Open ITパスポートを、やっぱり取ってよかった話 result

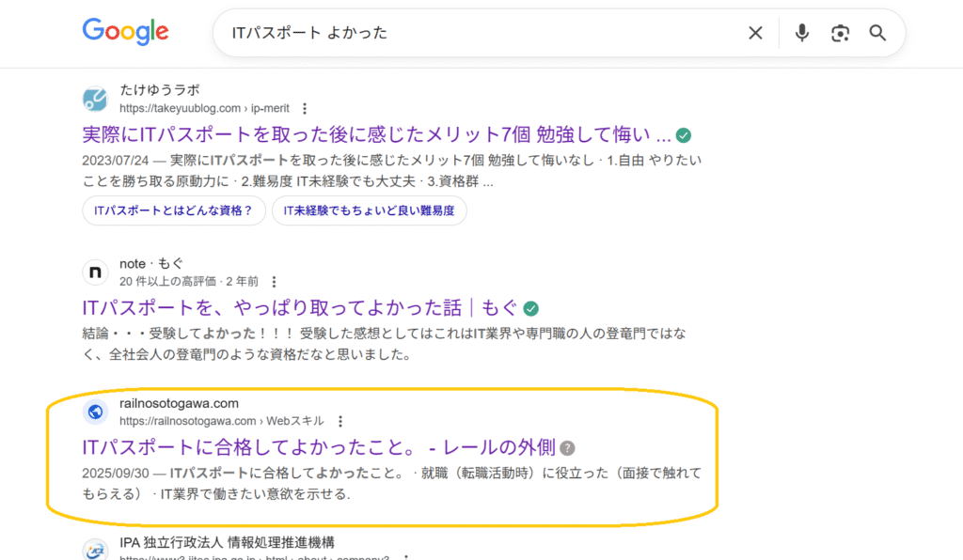pyautogui.click(x=299, y=308)
